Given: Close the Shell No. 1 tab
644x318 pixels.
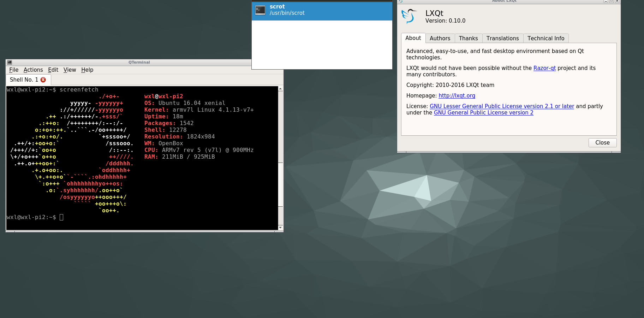Looking at the screenshot, I should (x=43, y=80).
